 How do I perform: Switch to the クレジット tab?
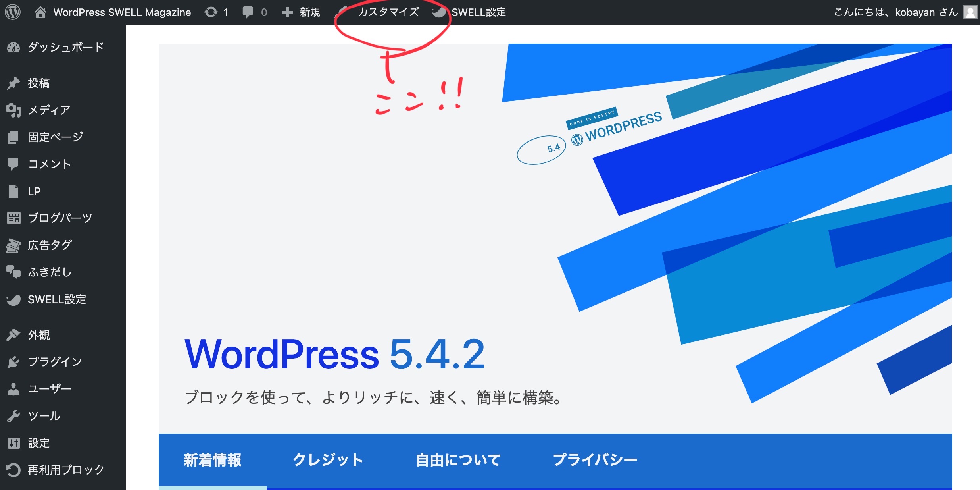328,460
